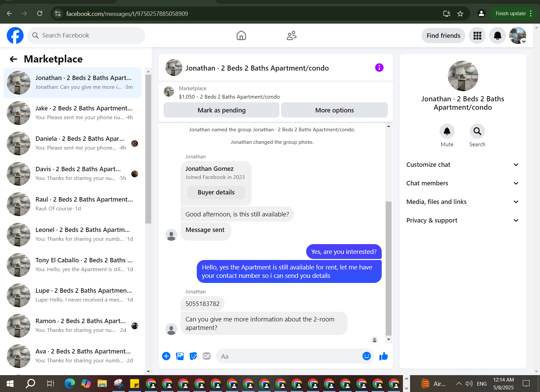Image resolution: width=540 pixels, height=392 pixels.
Task: Click ENG language indicator in taskbar
Action: pyautogui.click(x=482, y=384)
